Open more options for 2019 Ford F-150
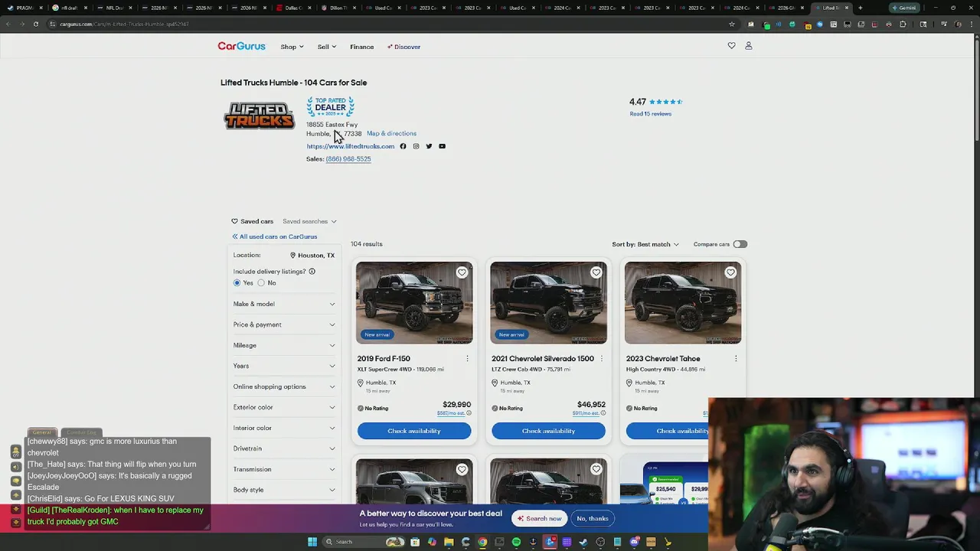The width and height of the screenshot is (980, 551). click(467, 358)
